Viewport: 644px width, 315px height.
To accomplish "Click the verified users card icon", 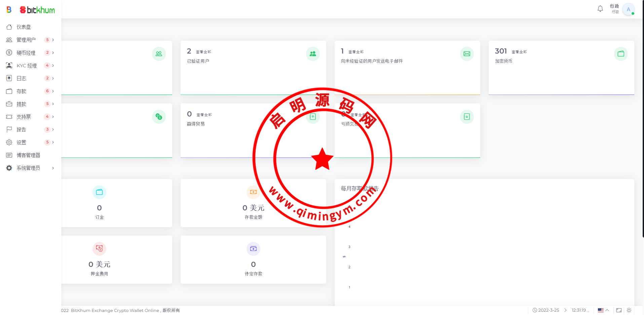I will [313, 54].
